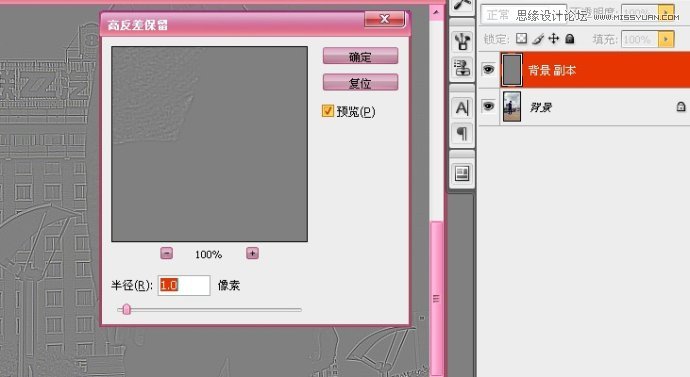690x377 pixels.
Task: Click the 背景 layer name
Action: click(x=540, y=107)
